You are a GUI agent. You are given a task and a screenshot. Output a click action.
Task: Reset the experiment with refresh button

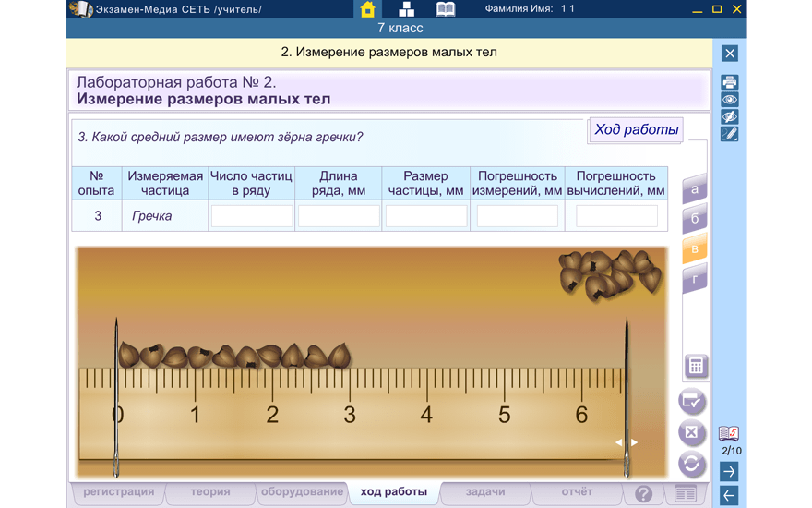coord(692,464)
